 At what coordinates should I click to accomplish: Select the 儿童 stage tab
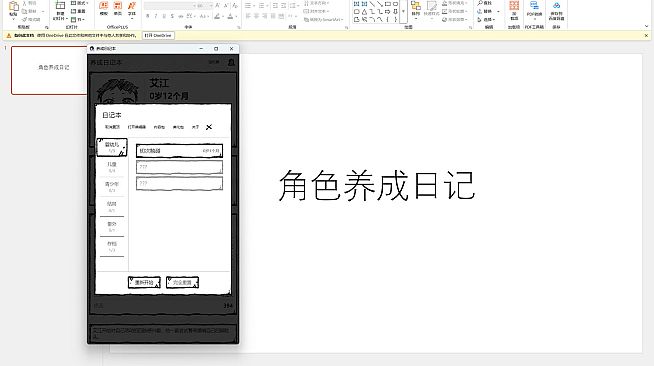(x=112, y=167)
